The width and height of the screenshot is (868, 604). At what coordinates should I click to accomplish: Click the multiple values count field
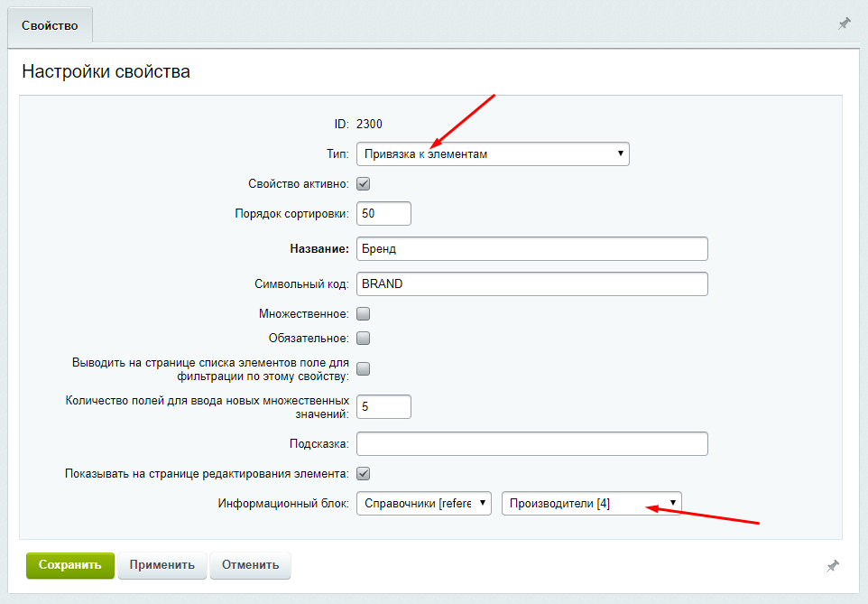[x=383, y=407]
